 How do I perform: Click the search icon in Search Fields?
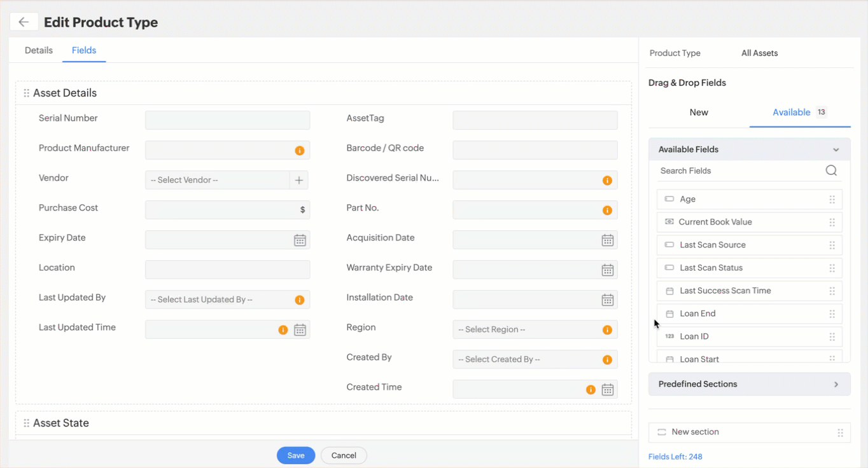pos(831,170)
